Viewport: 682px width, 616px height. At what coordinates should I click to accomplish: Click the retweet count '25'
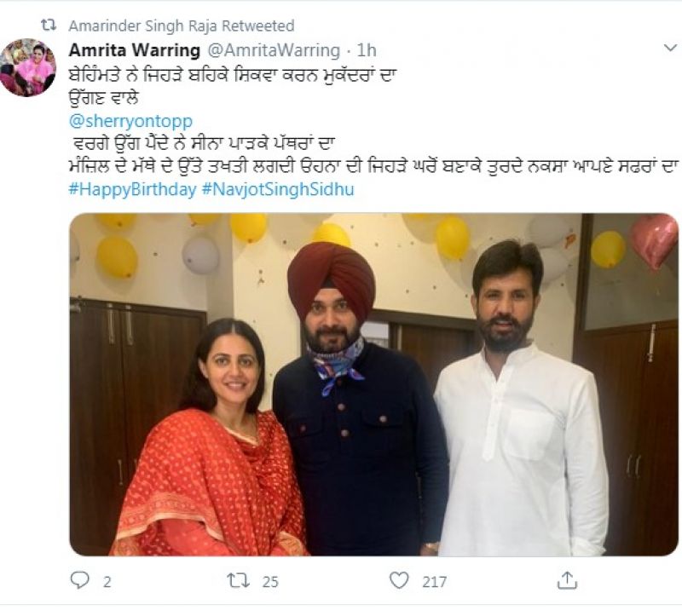270,581
